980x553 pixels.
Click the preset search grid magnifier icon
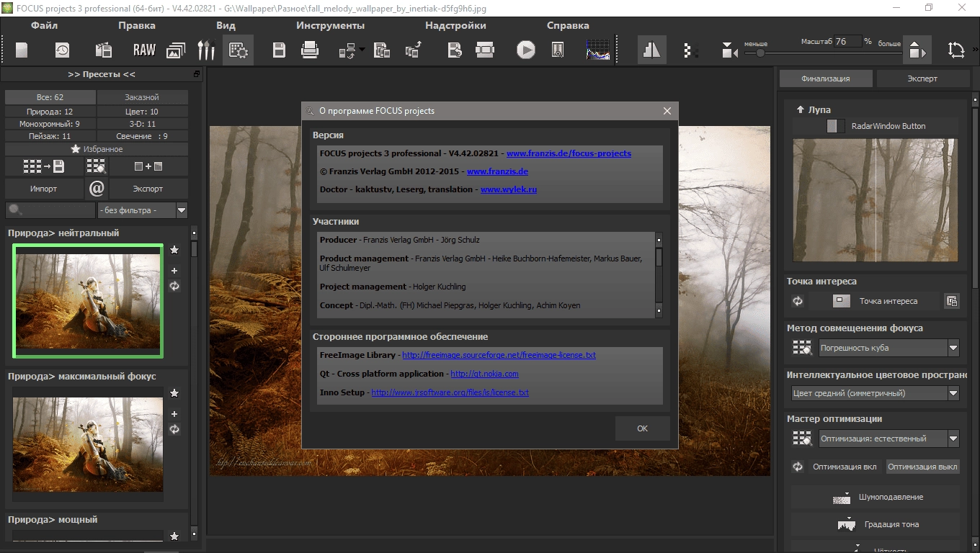97,167
